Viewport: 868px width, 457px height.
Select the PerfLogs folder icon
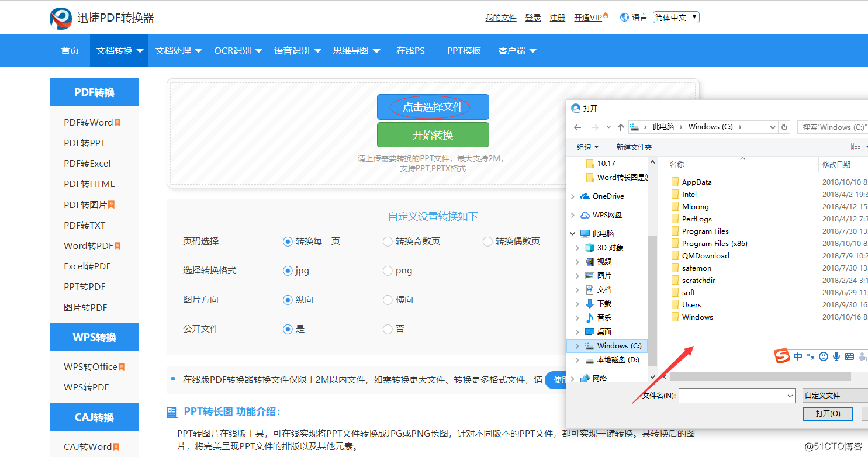675,219
